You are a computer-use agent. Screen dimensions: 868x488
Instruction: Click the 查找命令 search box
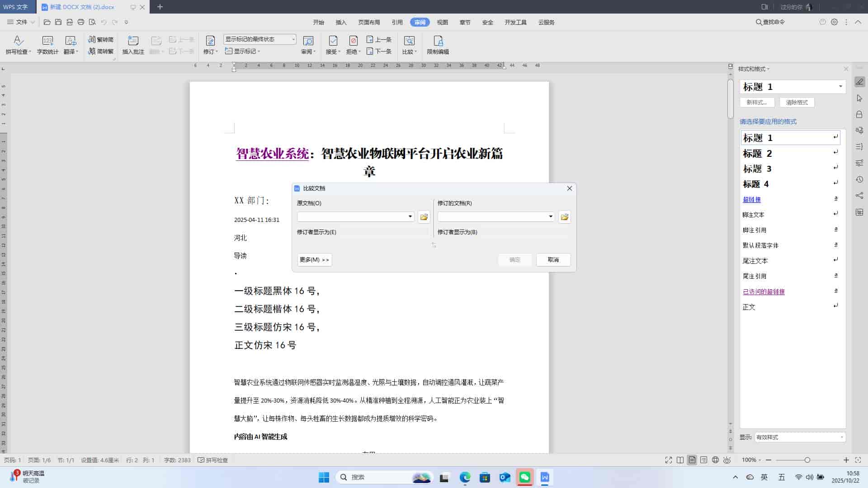(x=770, y=22)
